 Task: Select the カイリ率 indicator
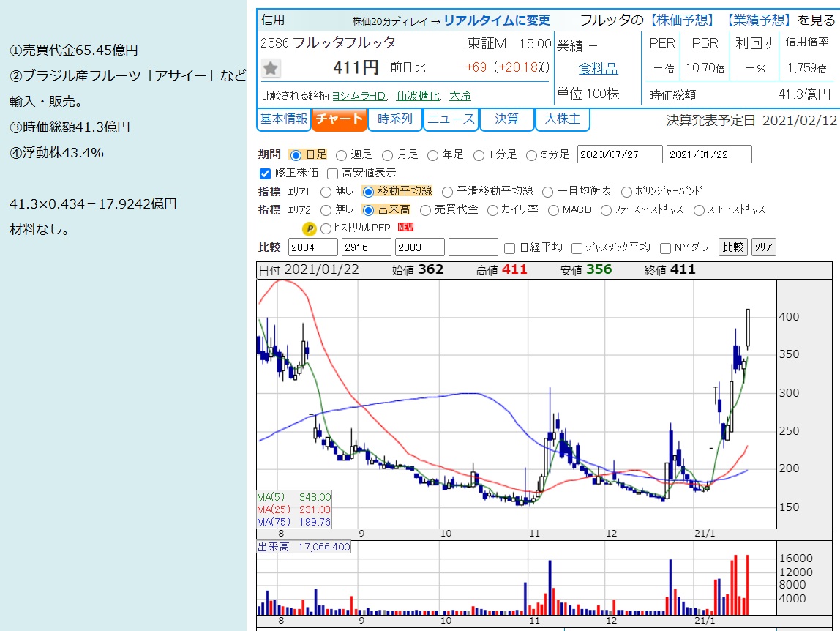tap(492, 210)
